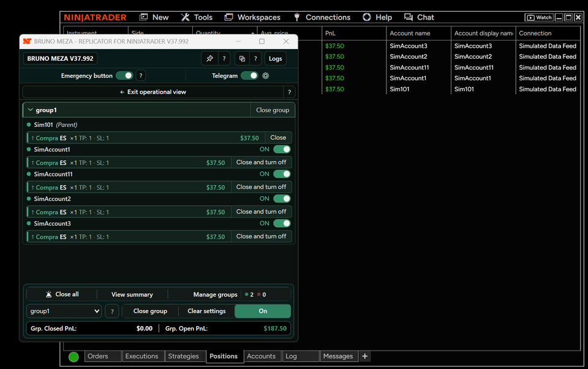Click Close and turn off for SimAccount3
Image resolution: width=588 pixels, height=369 pixels.
pyautogui.click(x=261, y=237)
